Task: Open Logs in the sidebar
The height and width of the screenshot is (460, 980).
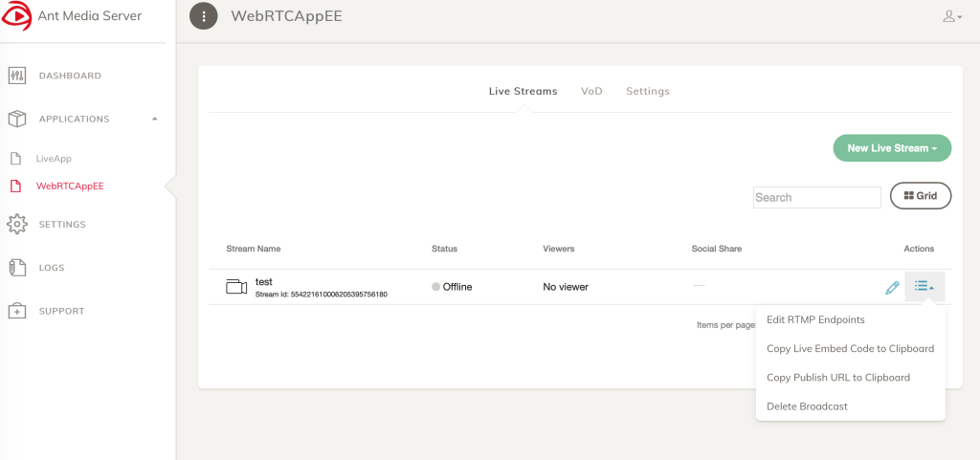Action: 52,268
